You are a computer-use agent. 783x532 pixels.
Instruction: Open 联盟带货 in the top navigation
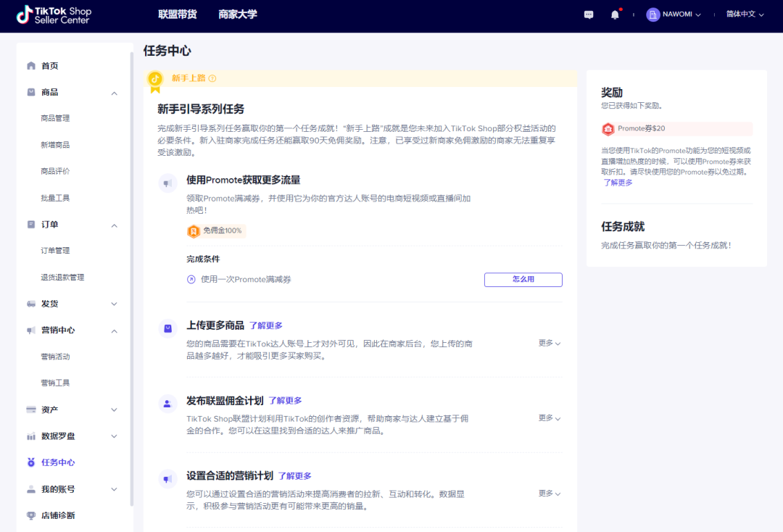[x=178, y=14]
